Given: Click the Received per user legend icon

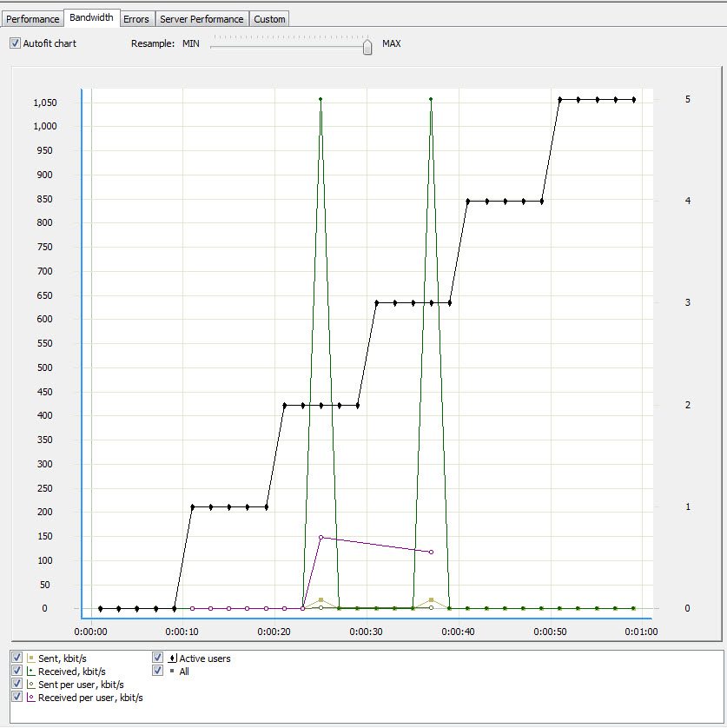Looking at the screenshot, I should pyautogui.click(x=31, y=697).
